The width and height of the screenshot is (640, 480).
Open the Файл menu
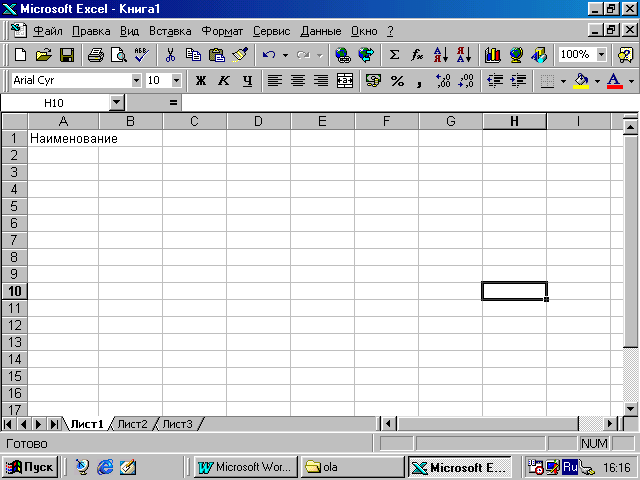pyautogui.click(x=48, y=31)
